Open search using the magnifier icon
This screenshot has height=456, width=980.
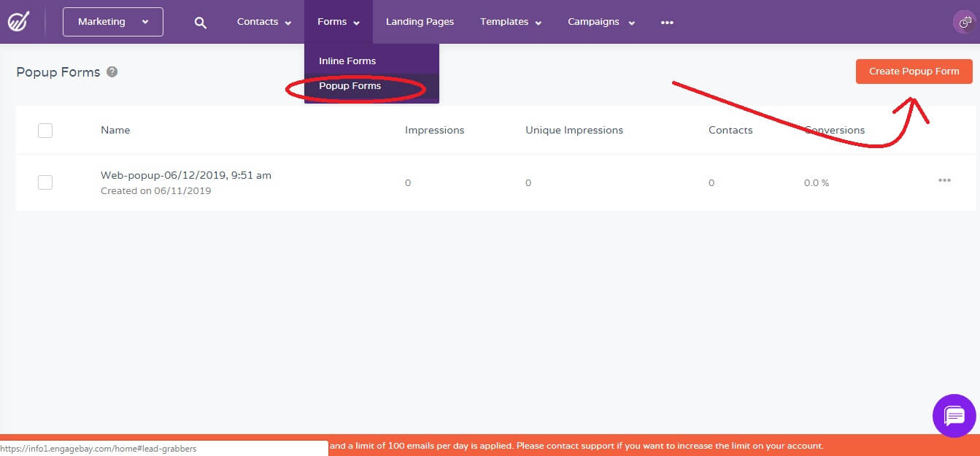tap(200, 22)
